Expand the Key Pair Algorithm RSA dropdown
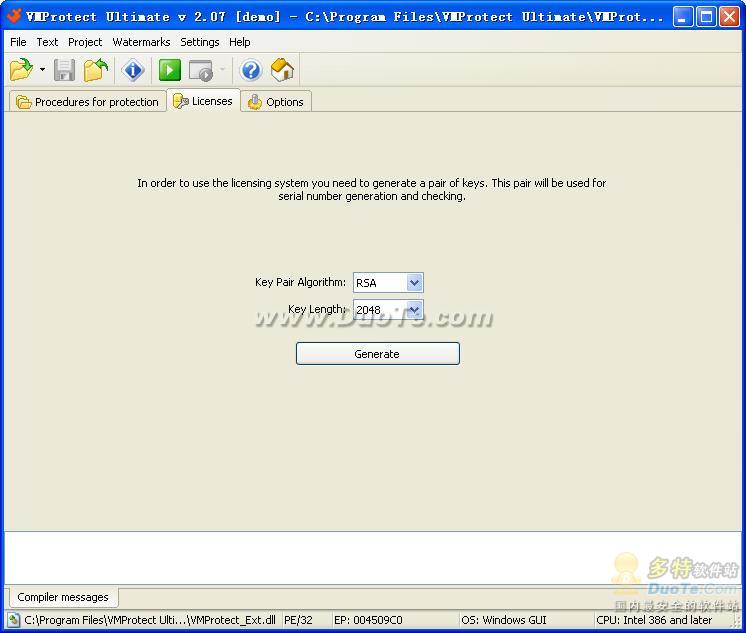Image resolution: width=746 pixels, height=633 pixels. tap(414, 283)
